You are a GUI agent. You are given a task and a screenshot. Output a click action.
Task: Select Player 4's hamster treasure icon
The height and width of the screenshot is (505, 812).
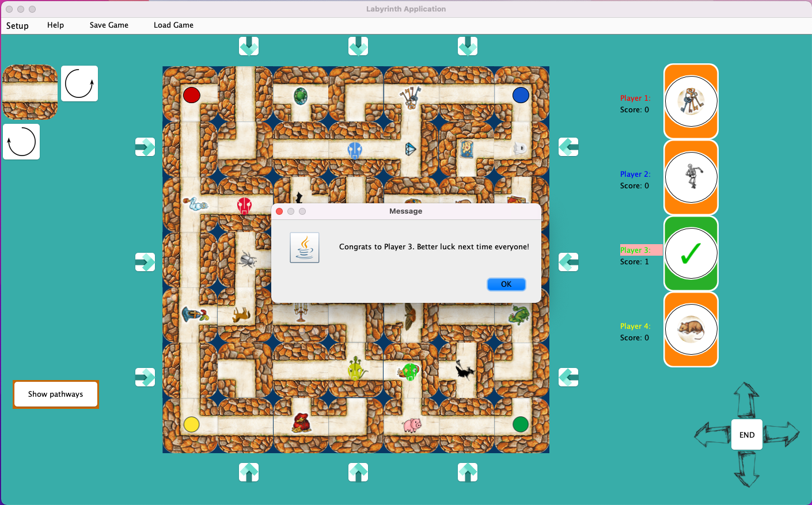coord(691,329)
